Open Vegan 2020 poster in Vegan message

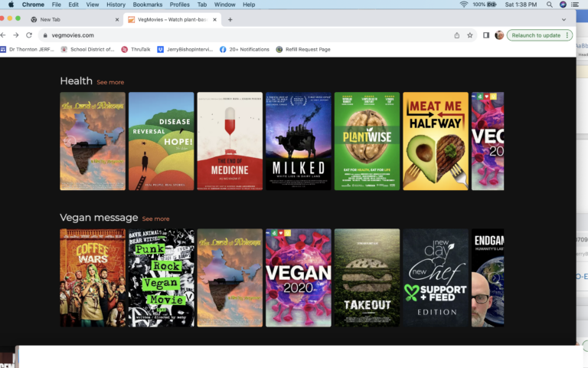click(x=299, y=278)
